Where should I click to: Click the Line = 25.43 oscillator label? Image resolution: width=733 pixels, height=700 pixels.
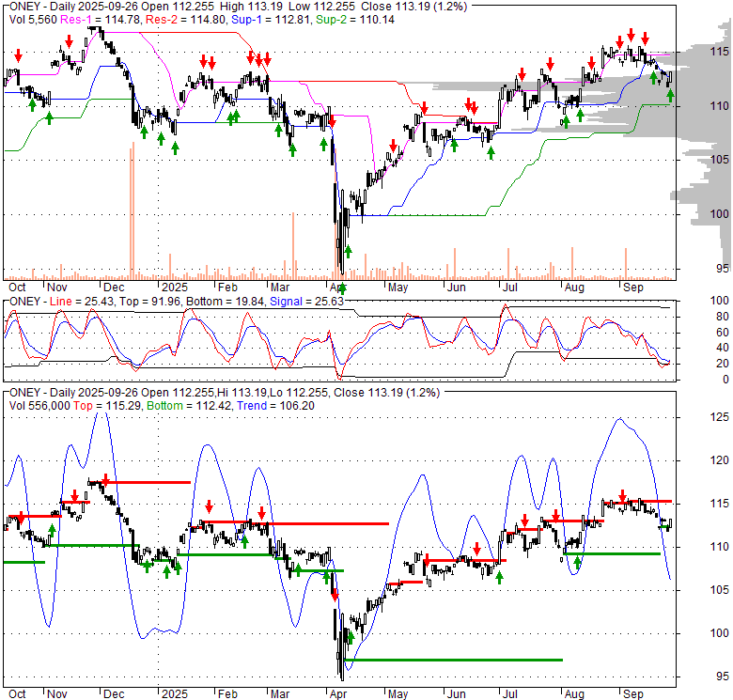[82, 302]
